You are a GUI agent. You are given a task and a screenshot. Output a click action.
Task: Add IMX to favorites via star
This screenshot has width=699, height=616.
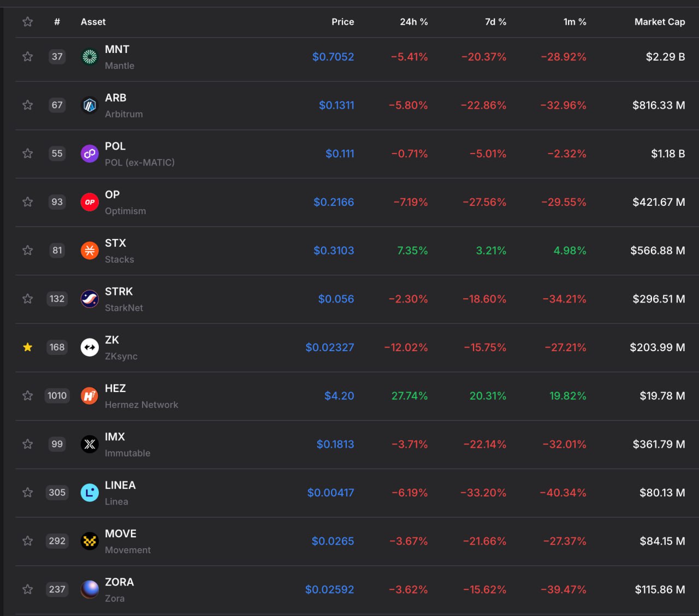click(x=28, y=444)
